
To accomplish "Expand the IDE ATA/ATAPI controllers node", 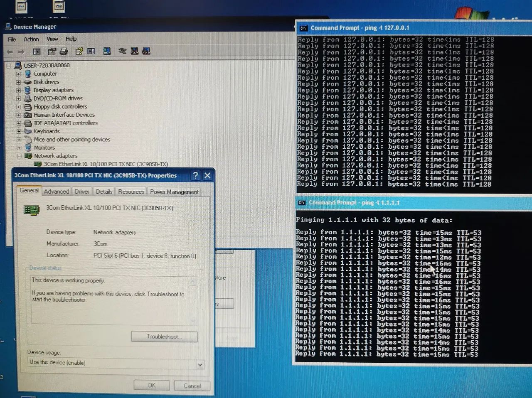I will tap(18, 123).
